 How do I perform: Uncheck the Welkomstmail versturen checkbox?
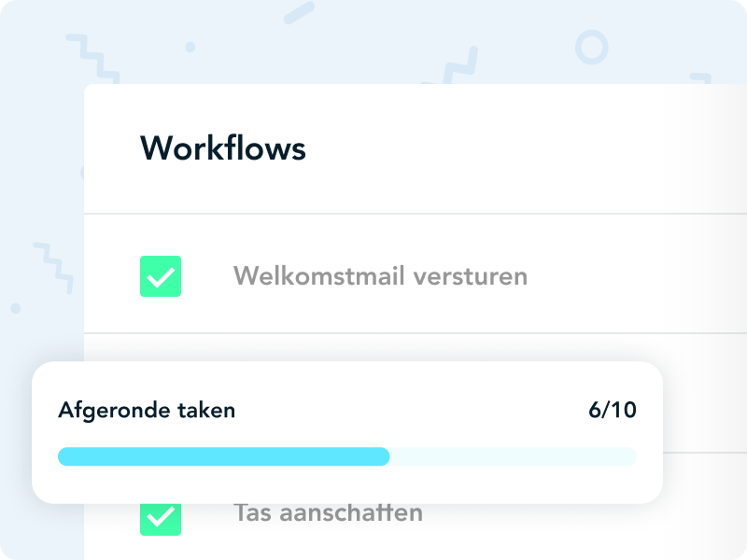click(x=161, y=276)
